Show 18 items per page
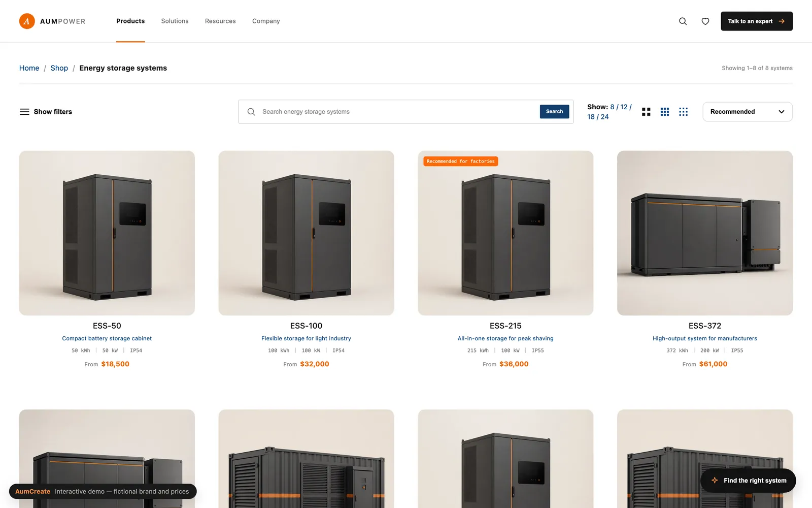The image size is (812, 508). point(591,117)
